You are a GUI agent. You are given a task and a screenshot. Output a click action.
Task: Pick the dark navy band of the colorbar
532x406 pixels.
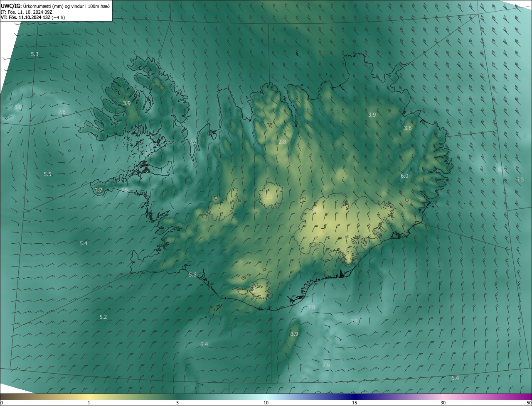(355, 397)
